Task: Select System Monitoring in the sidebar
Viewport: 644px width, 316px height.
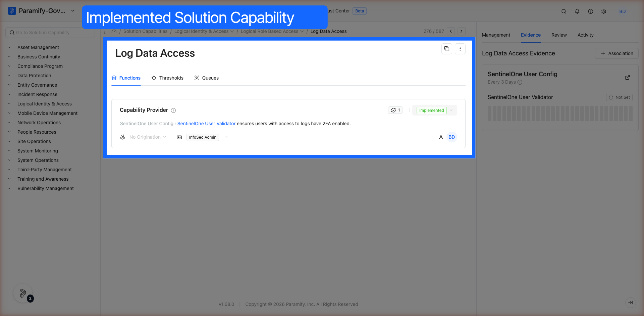Action: click(x=38, y=151)
